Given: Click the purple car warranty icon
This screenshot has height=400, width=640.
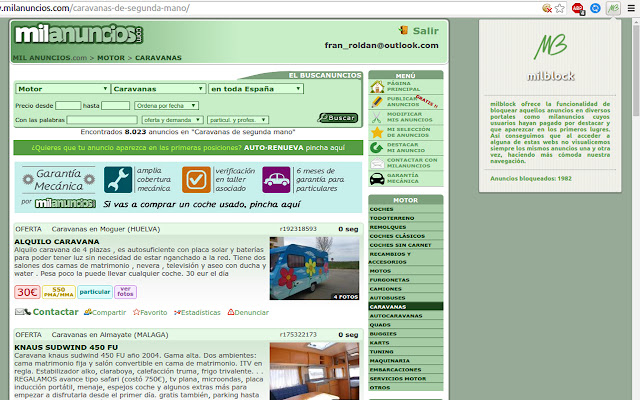Looking at the screenshot, I should click(x=276, y=180).
